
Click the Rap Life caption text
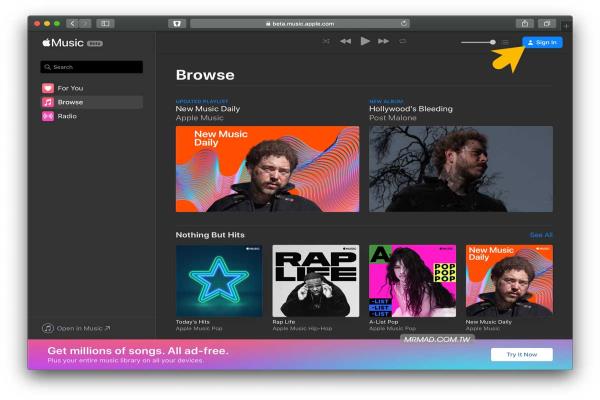pos(284,322)
